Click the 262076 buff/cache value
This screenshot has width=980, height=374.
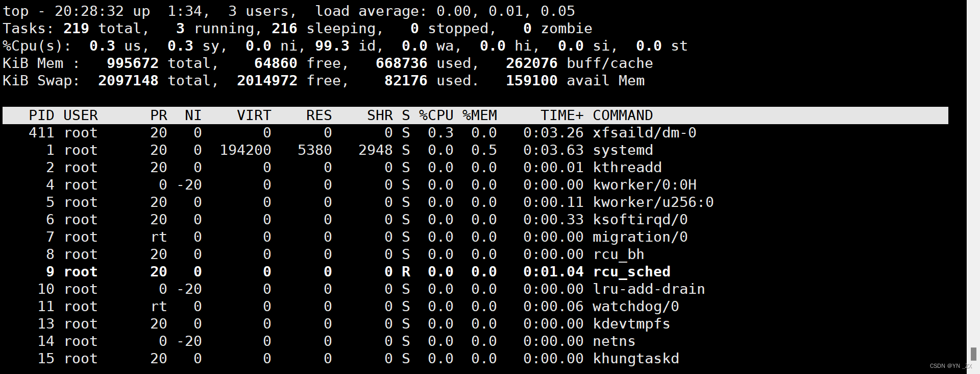point(531,63)
